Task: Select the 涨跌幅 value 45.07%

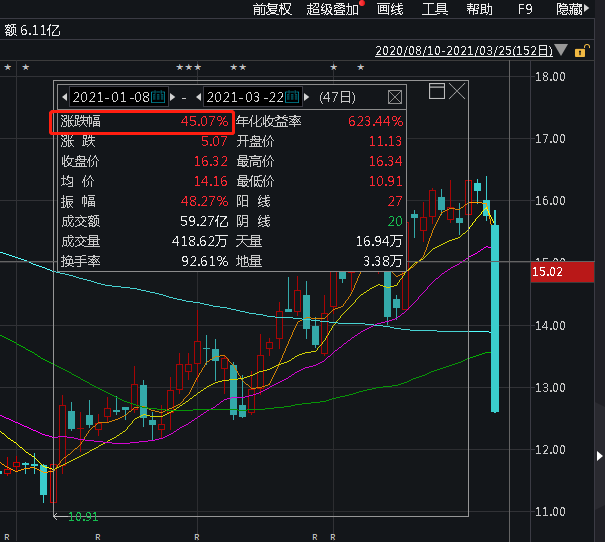Action: (204, 122)
